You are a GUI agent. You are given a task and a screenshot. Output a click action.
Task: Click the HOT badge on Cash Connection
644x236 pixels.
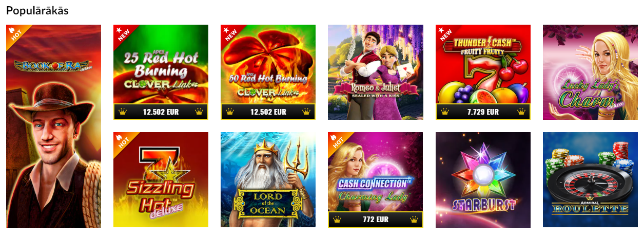tap(336, 141)
